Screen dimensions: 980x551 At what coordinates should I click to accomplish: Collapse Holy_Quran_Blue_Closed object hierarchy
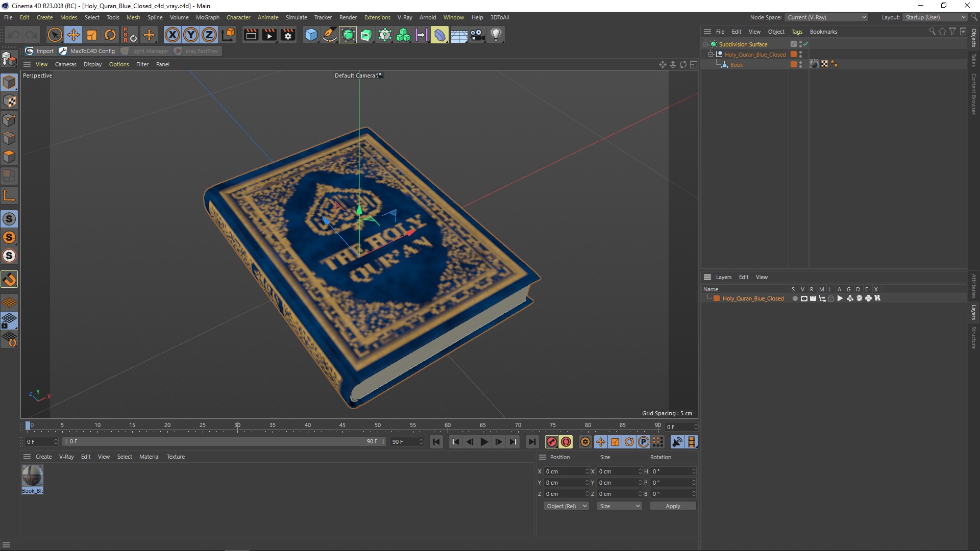[x=710, y=54]
